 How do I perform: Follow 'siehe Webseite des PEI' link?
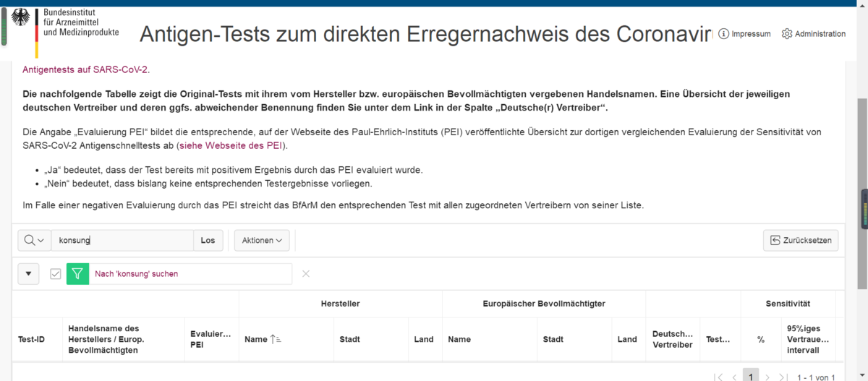pyautogui.click(x=231, y=146)
